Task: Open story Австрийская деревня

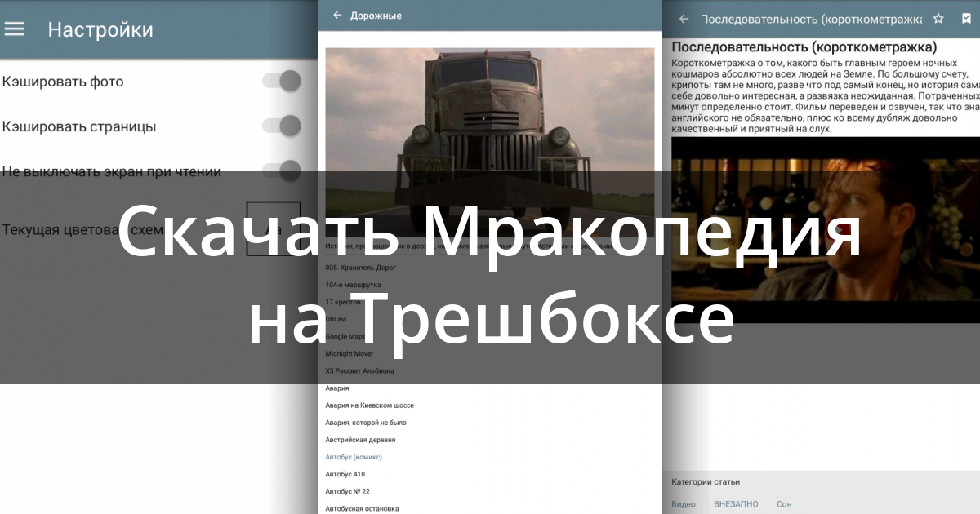Action: 360,440
